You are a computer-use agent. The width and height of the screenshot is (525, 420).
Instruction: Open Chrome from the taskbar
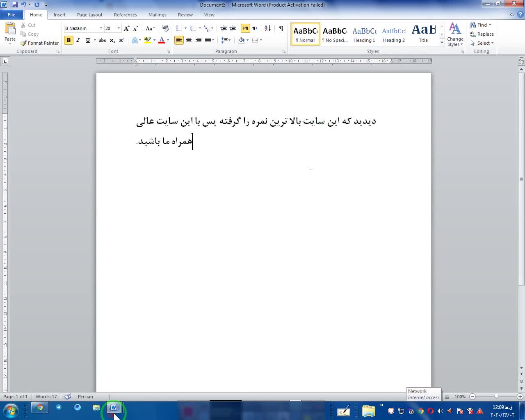(x=40, y=408)
